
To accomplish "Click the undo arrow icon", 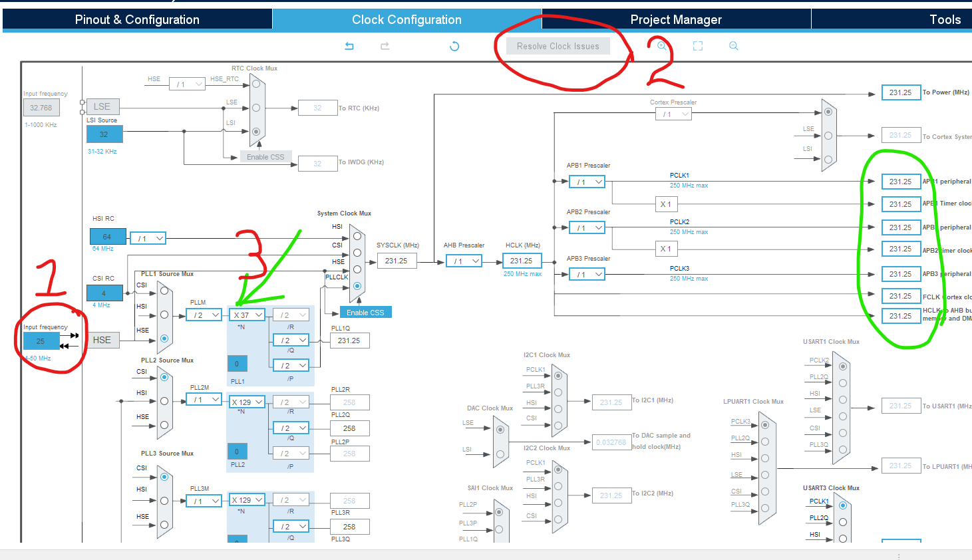I will click(349, 46).
